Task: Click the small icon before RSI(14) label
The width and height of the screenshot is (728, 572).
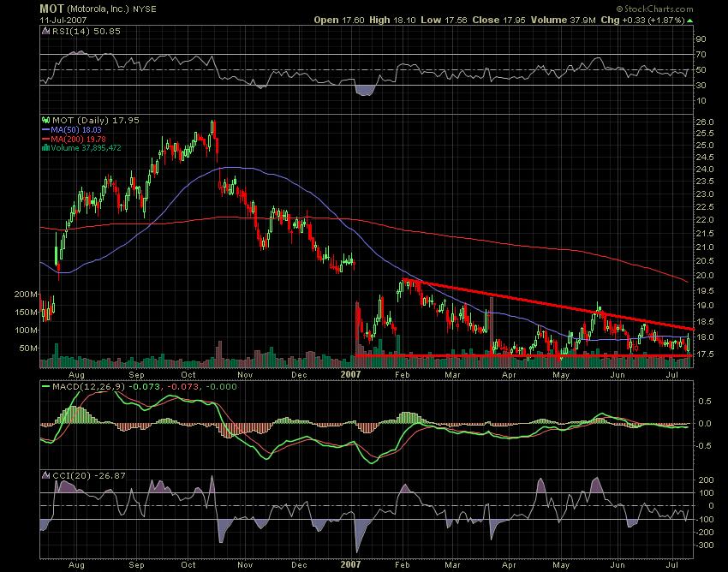Action: click(45, 31)
